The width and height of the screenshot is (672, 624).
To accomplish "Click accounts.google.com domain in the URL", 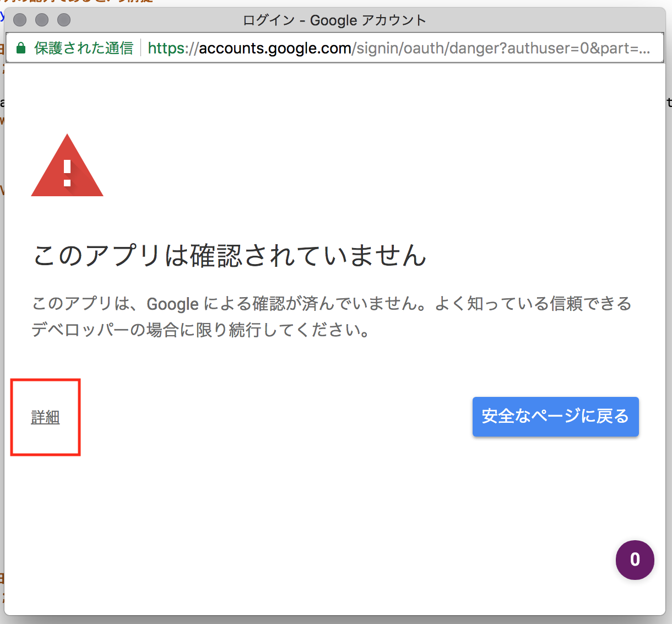I will click(x=275, y=49).
